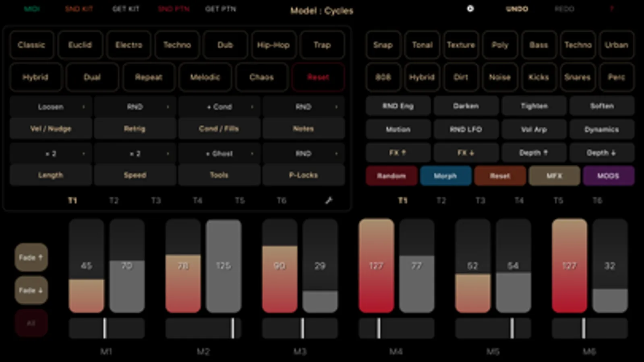The image size is (644, 362).
Task: Click the M5 horizontal pan bar
Action: [493, 328]
